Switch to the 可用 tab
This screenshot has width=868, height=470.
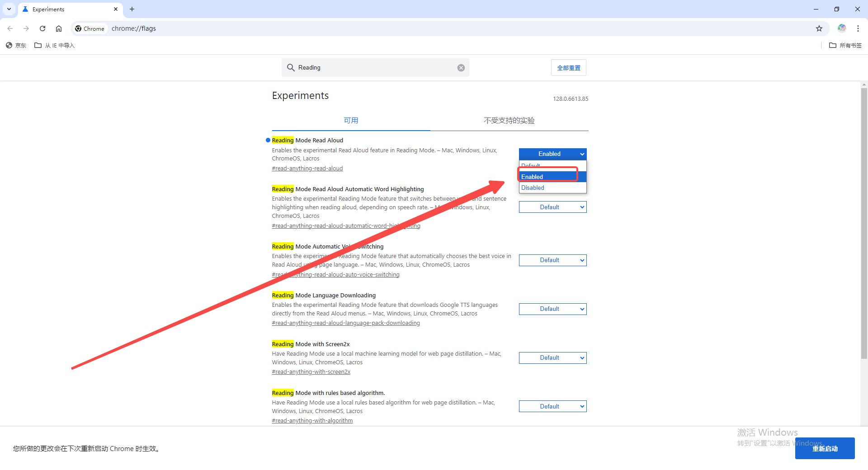coord(351,121)
